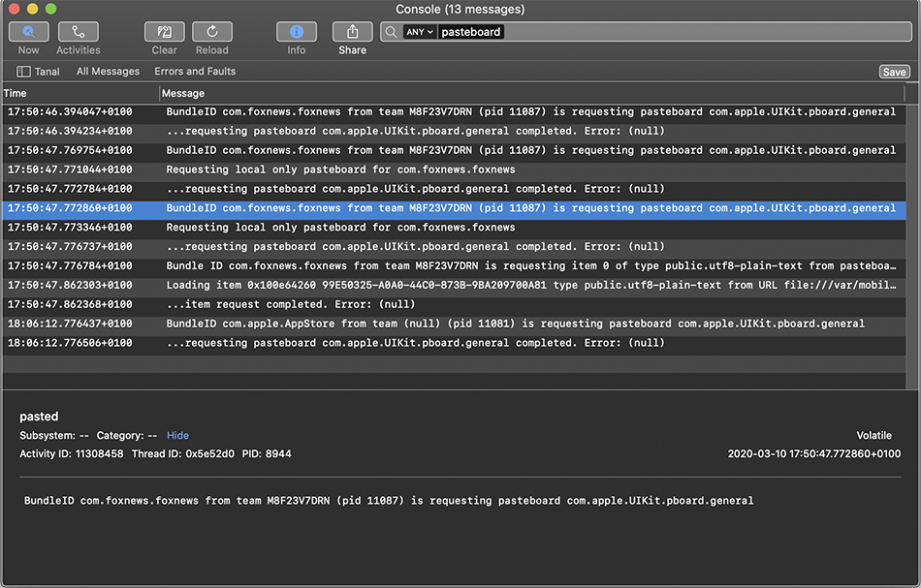Select the com.apple.AppStore request row

click(x=454, y=324)
